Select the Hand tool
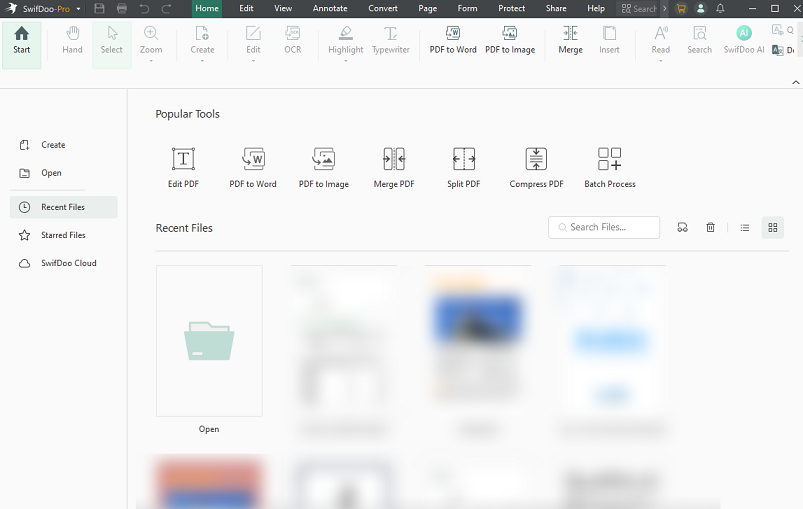Image resolution: width=803 pixels, height=509 pixels. tap(72, 40)
